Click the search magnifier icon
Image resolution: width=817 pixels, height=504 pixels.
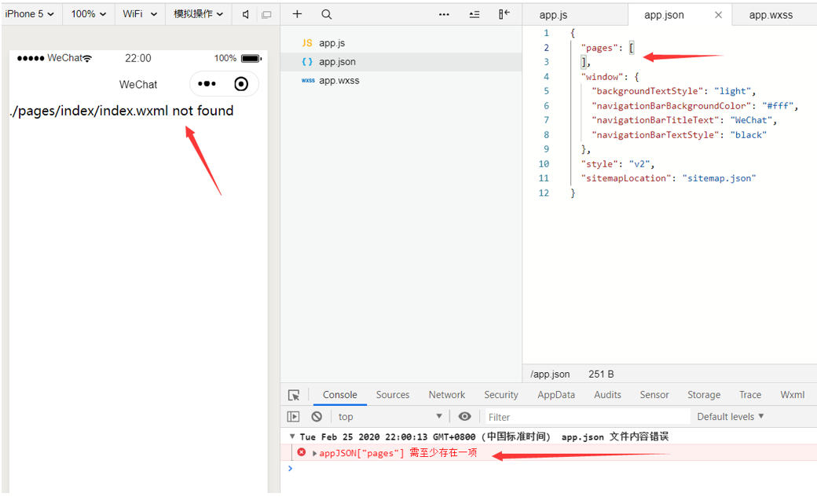pyautogui.click(x=326, y=15)
